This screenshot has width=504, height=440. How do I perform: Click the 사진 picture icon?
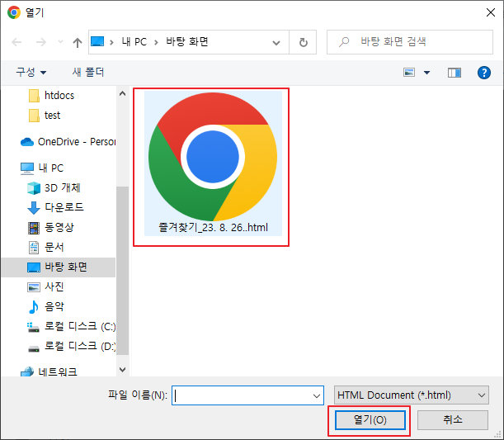tap(34, 287)
